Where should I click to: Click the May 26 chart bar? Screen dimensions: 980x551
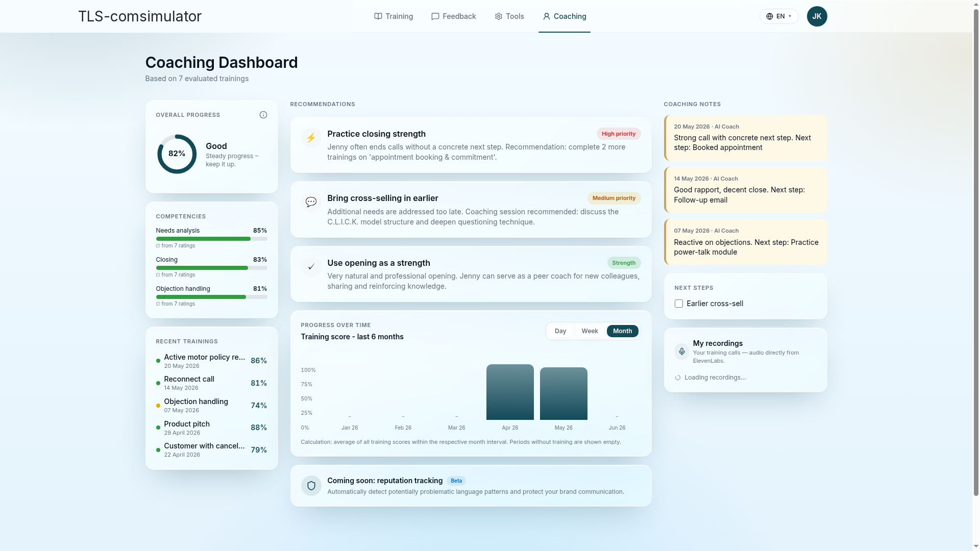point(563,393)
